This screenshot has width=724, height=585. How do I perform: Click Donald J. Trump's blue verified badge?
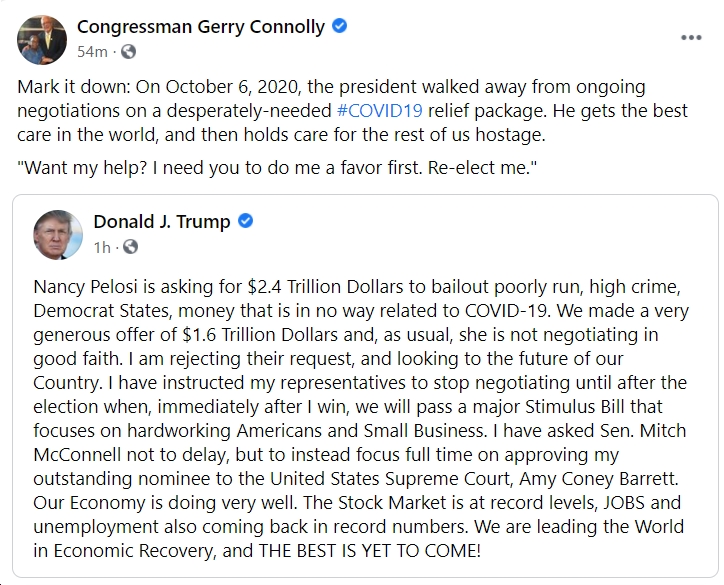click(x=245, y=221)
